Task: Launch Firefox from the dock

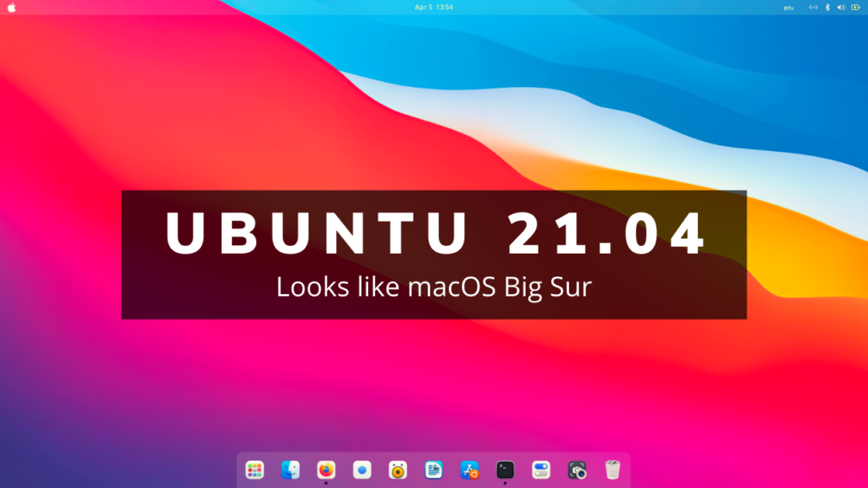Action: point(326,470)
